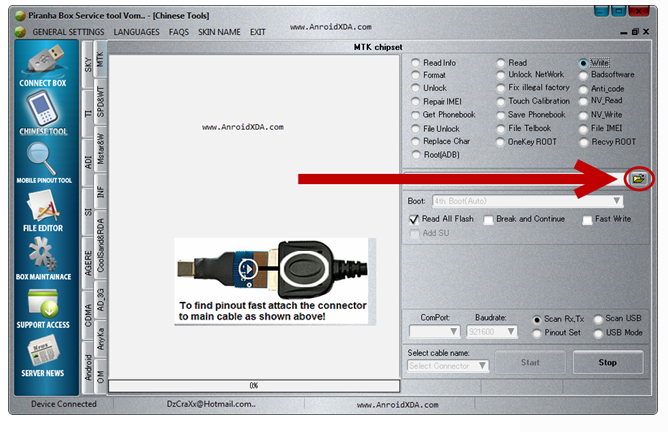Click the Exit menu item
The width and height of the screenshot is (668, 432).
point(257,32)
